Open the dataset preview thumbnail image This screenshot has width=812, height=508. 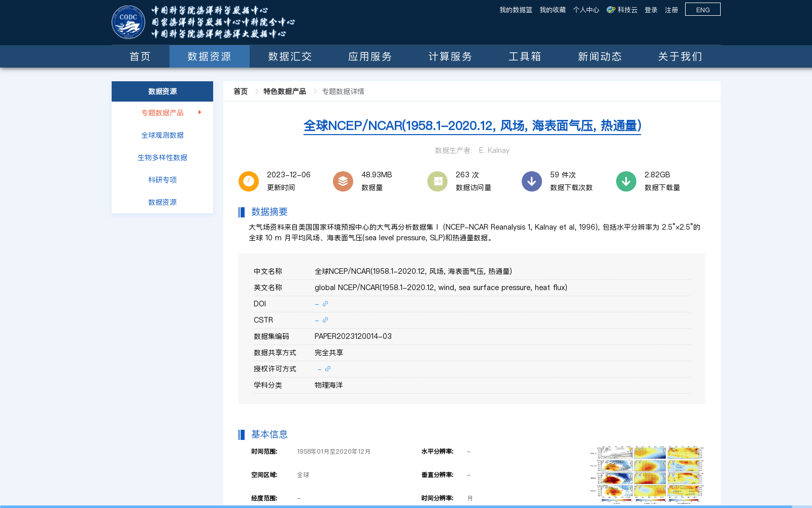click(647, 475)
